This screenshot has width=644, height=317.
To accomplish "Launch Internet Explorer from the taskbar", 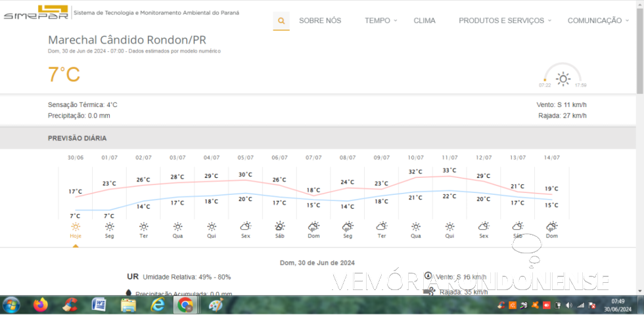I will pyautogui.click(x=158, y=305).
